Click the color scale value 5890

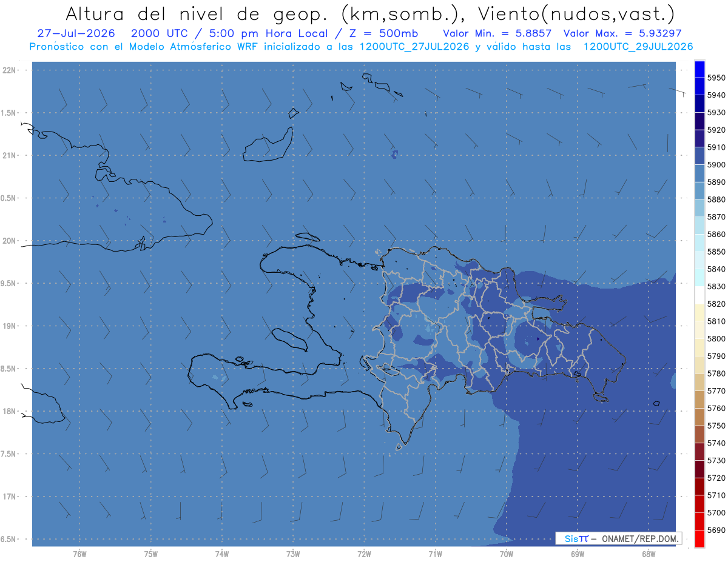click(716, 182)
